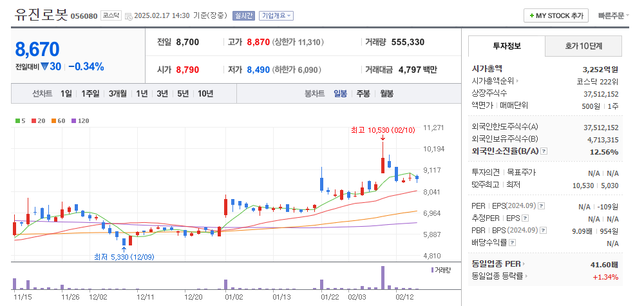Viewport: 644px width, 306px height.
Task: Click the 외국인보유주식수 value 4,713,315
Action: point(603,140)
